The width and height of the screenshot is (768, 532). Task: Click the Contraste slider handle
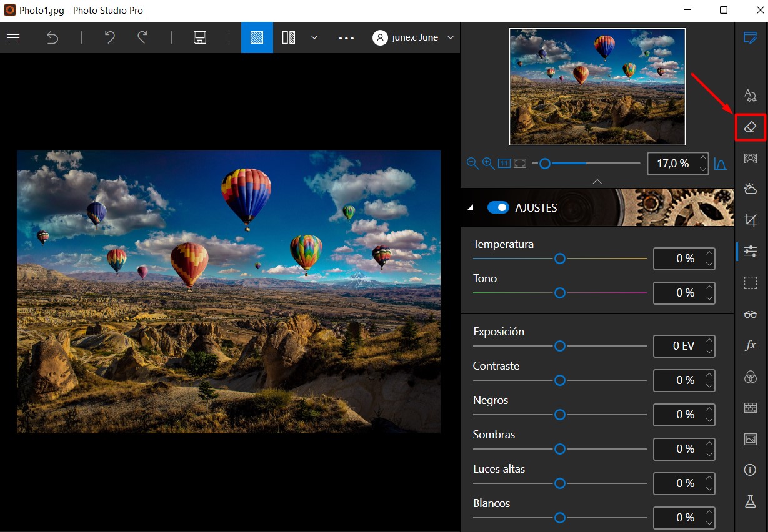tap(560, 380)
